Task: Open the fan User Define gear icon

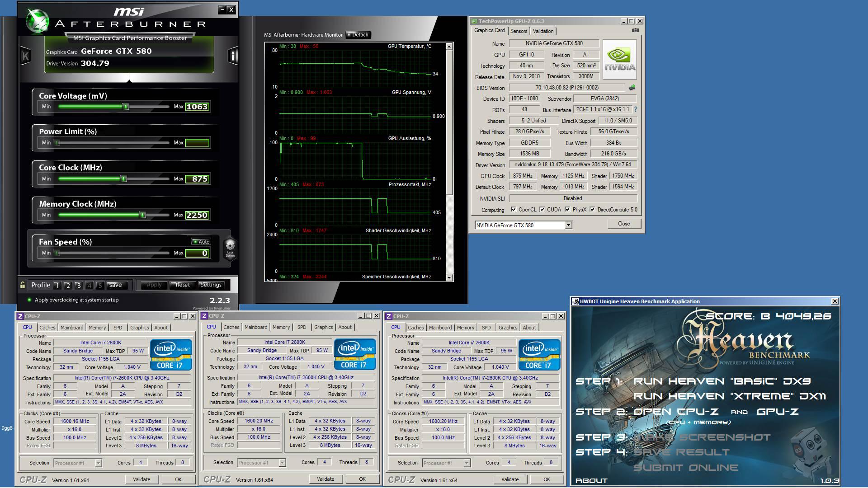Action: click(230, 248)
